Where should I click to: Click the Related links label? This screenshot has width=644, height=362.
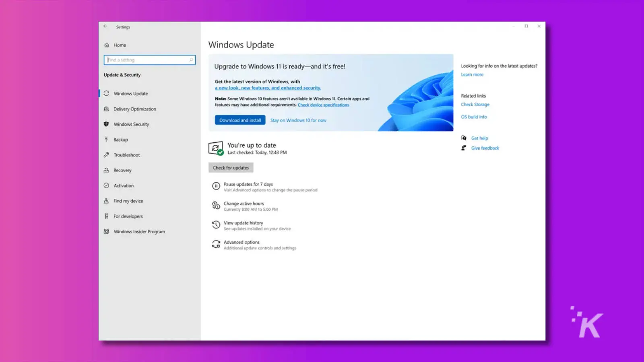473,96
